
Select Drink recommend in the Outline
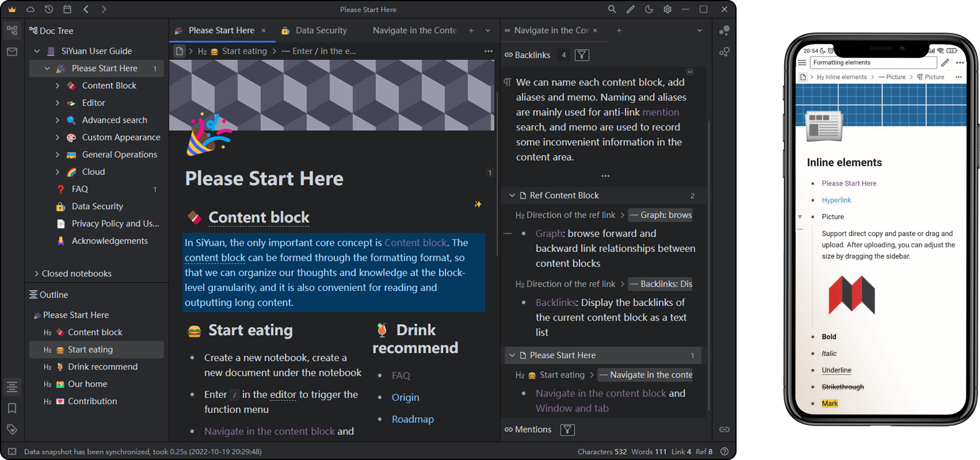(102, 367)
